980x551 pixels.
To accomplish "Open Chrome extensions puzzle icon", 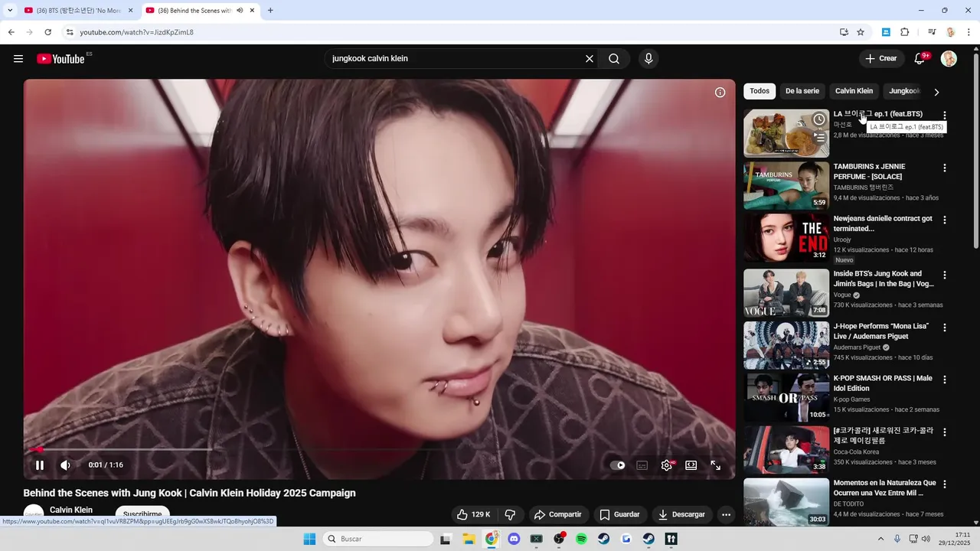I will point(905,32).
